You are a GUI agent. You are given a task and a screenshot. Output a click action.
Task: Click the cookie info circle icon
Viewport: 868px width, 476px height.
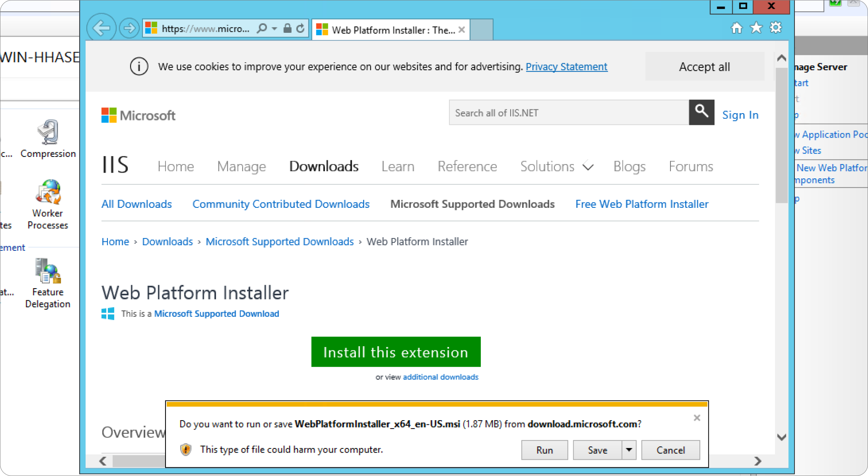click(139, 67)
